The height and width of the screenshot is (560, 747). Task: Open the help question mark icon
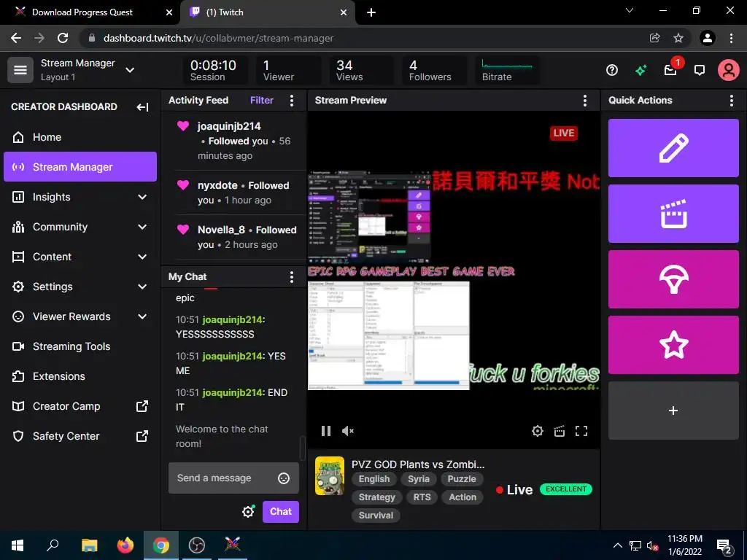point(612,71)
